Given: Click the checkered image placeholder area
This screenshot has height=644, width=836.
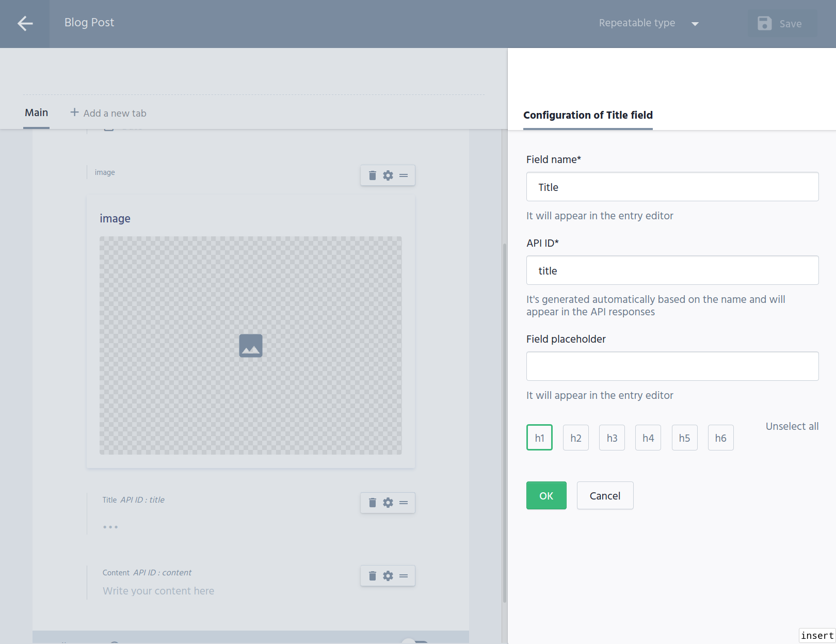Looking at the screenshot, I should (251, 346).
